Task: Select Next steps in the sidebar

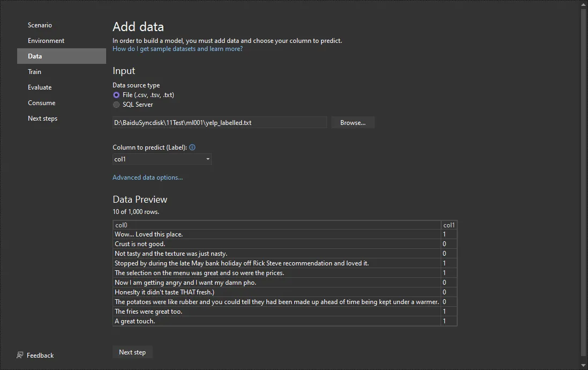Action: (42, 119)
